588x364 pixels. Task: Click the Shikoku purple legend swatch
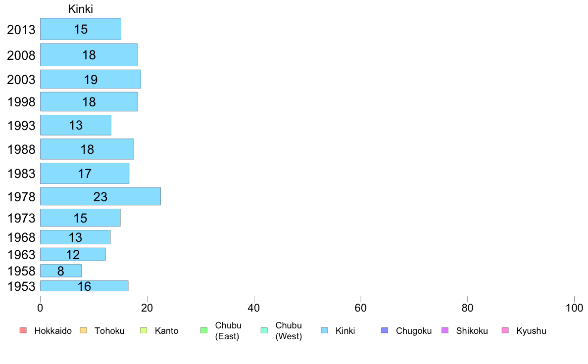click(445, 330)
